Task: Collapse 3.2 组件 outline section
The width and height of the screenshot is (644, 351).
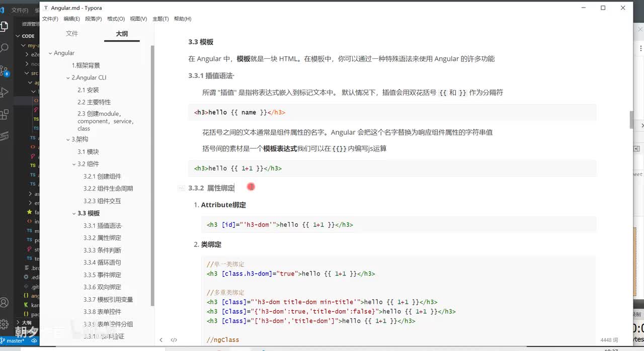Action: [73, 164]
